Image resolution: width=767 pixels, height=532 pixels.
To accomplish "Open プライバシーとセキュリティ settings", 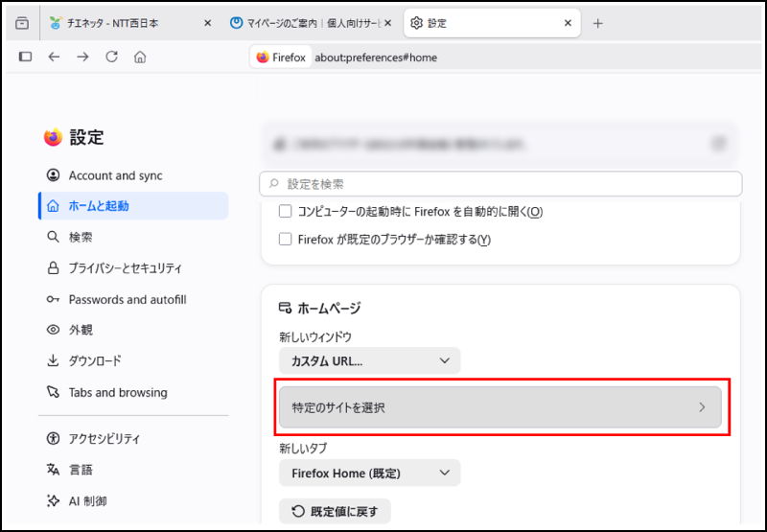I will tap(133, 268).
